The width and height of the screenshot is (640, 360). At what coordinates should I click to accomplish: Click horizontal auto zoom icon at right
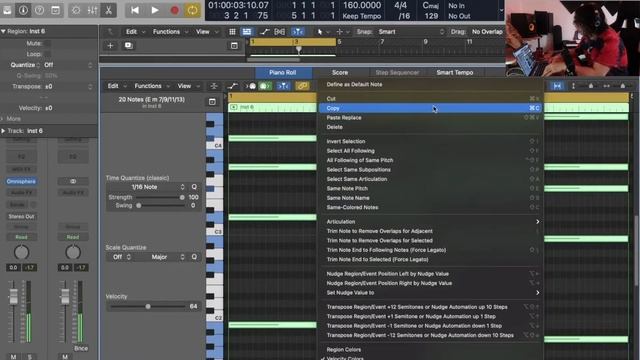557,86
